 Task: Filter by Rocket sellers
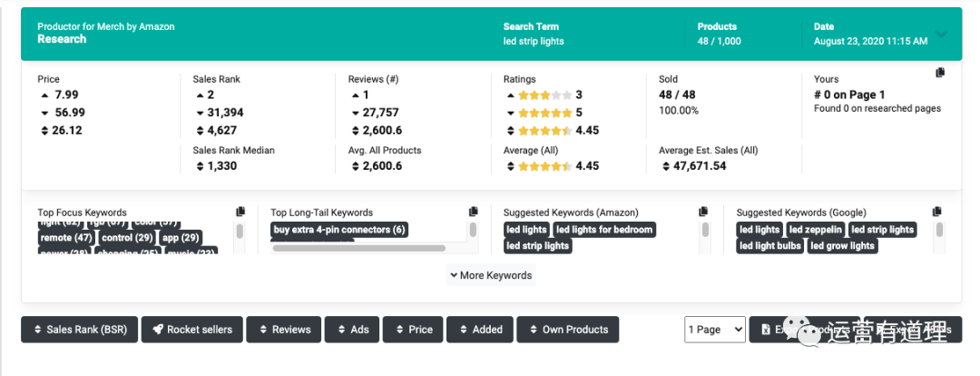(191, 330)
